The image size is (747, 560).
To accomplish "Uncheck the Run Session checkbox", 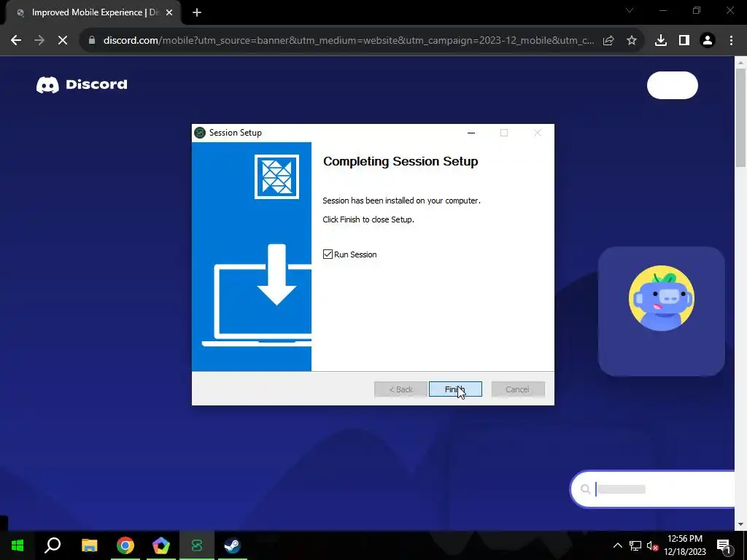I will (328, 254).
